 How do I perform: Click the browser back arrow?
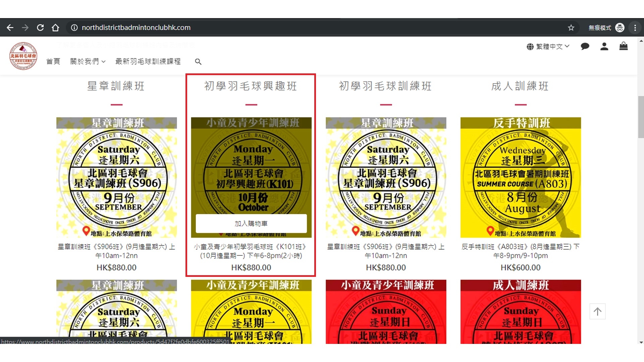tap(10, 27)
